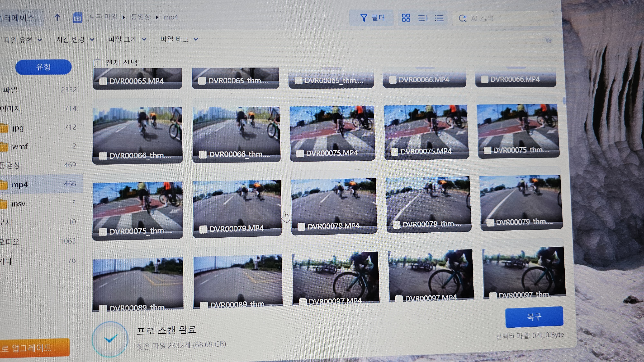This screenshot has height=362, width=644.
Task: Click the blue 복구 recover button
Action: coord(534,317)
